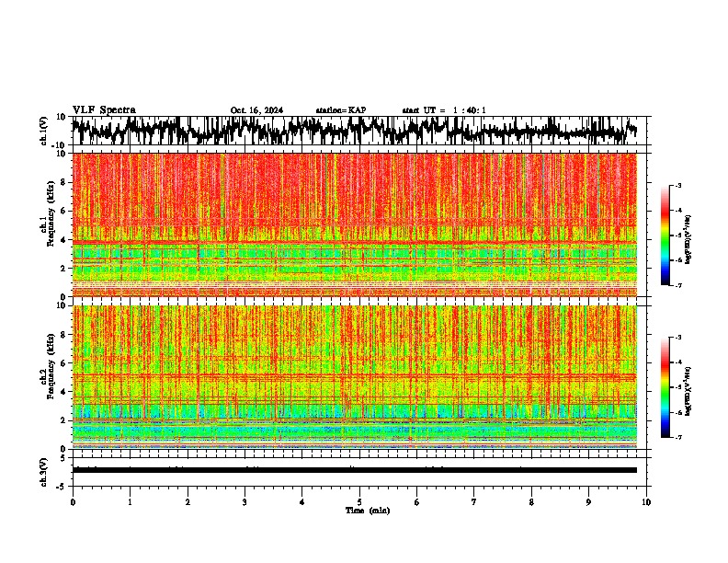Click the "ch.1(V)" waveform axis label
This screenshot has height=563, width=728.
click(44, 131)
